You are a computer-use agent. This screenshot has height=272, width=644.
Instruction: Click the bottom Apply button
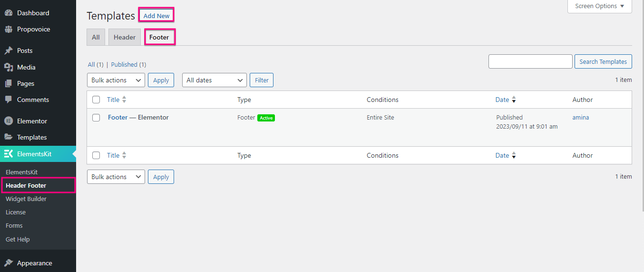pyautogui.click(x=161, y=177)
